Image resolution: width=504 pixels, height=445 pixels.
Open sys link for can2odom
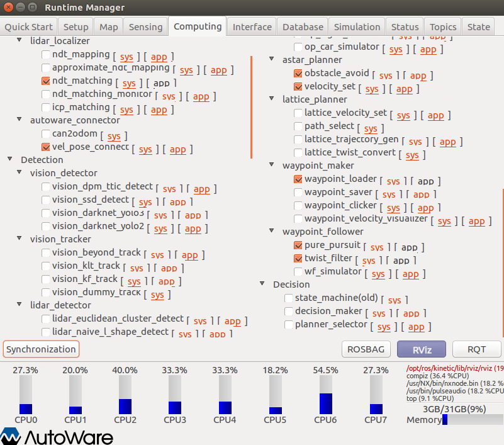click(114, 137)
